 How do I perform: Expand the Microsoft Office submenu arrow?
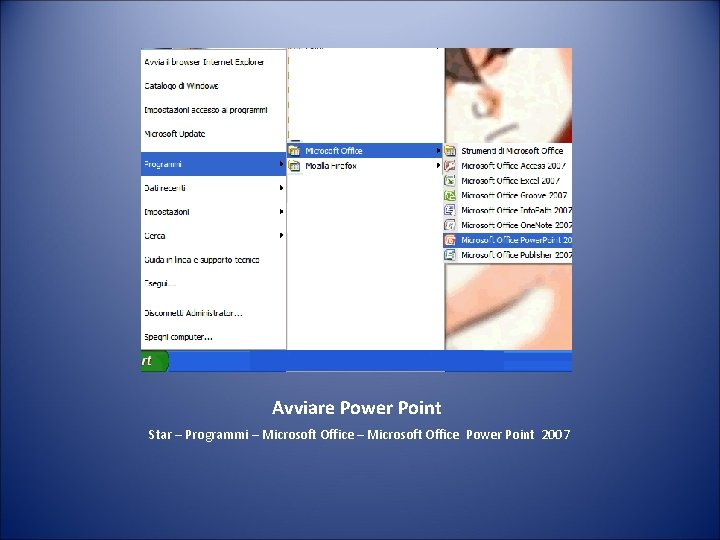438,151
